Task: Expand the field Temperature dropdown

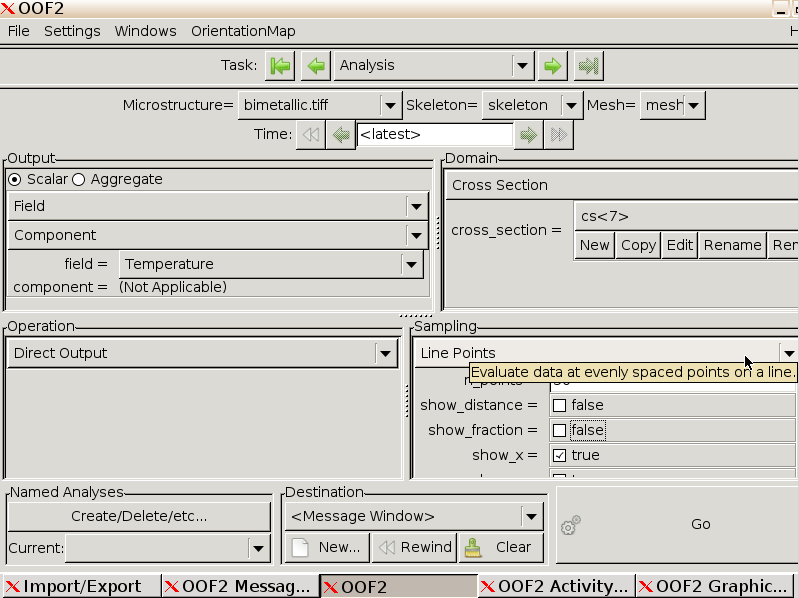Action: [x=270, y=264]
